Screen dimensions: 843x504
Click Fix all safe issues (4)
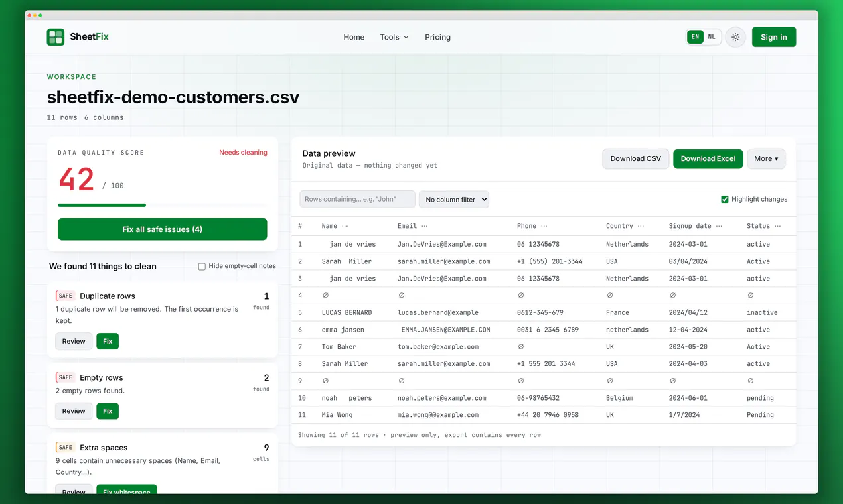163,229
